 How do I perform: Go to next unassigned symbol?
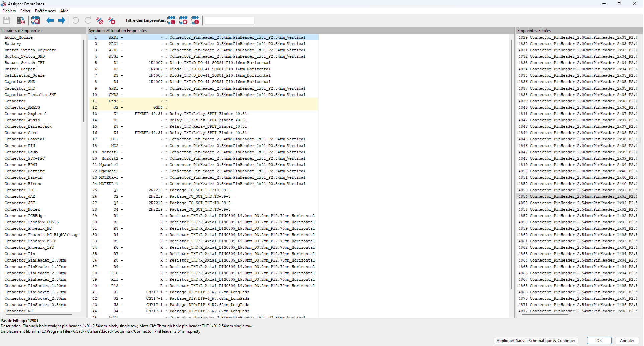pos(62,21)
